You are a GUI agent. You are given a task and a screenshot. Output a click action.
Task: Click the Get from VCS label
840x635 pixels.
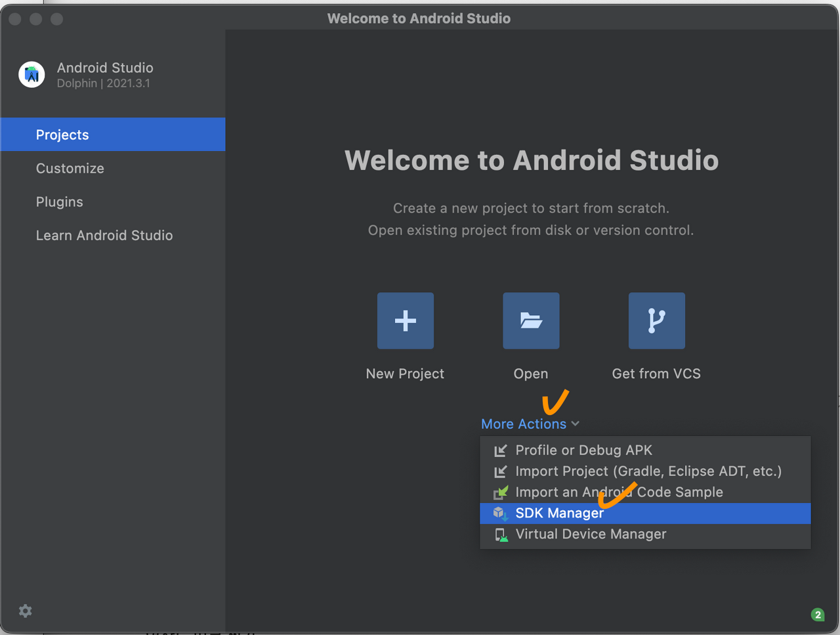pos(656,374)
